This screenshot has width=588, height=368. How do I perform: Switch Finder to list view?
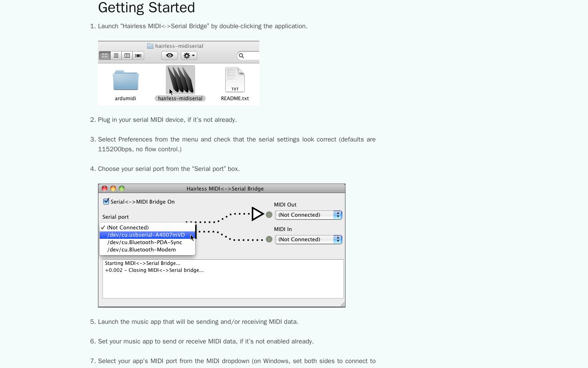(x=116, y=56)
